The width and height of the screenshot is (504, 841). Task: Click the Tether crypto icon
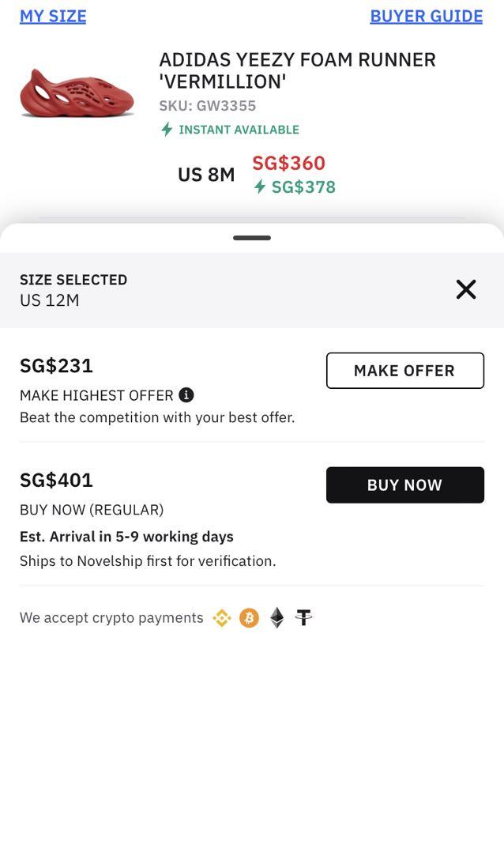point(304,618)
